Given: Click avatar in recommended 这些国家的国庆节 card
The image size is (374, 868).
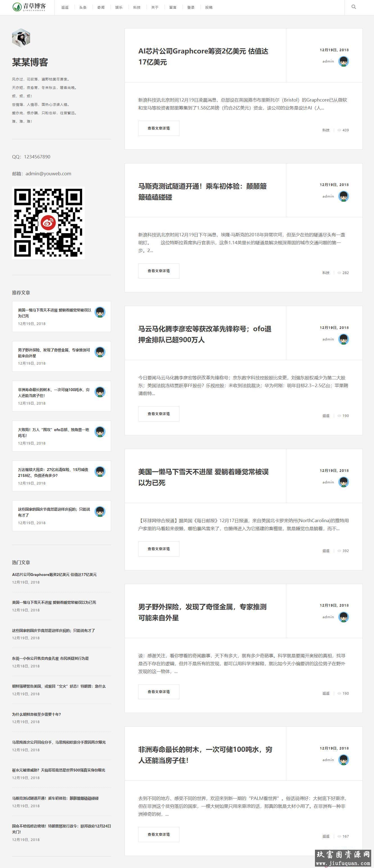Looking at the screenshot, I should [100, 512].
